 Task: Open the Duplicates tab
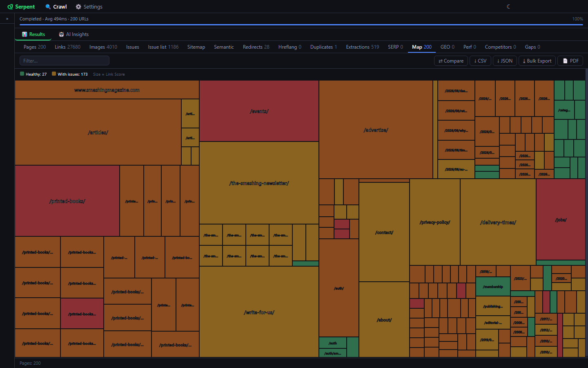coord(323,47)
